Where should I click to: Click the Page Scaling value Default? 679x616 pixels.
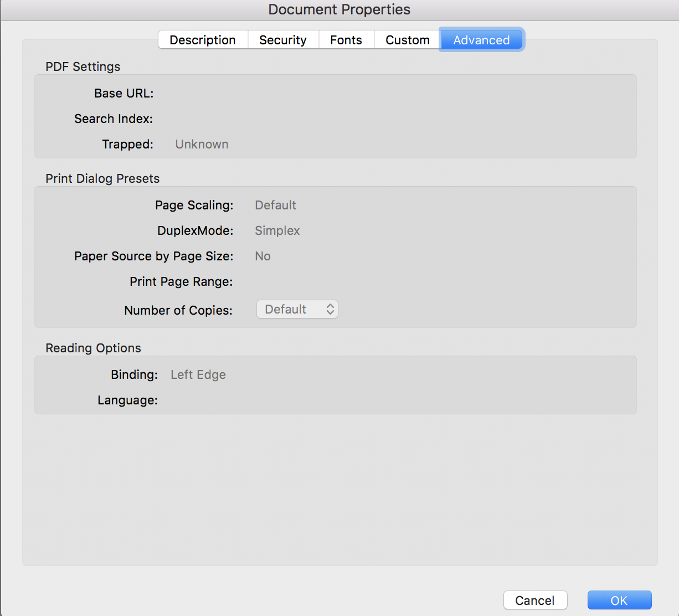[275, 205]
